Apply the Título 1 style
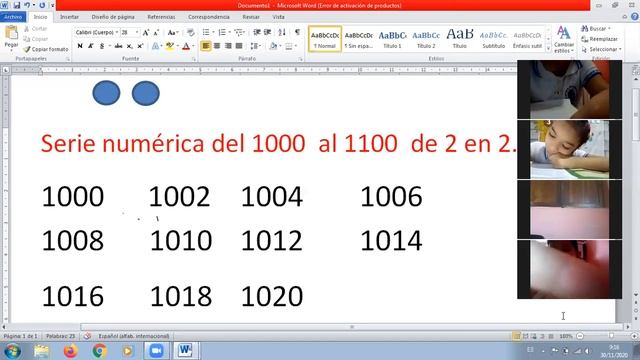This screenshot has width=640, height=360. click(392, 39)
